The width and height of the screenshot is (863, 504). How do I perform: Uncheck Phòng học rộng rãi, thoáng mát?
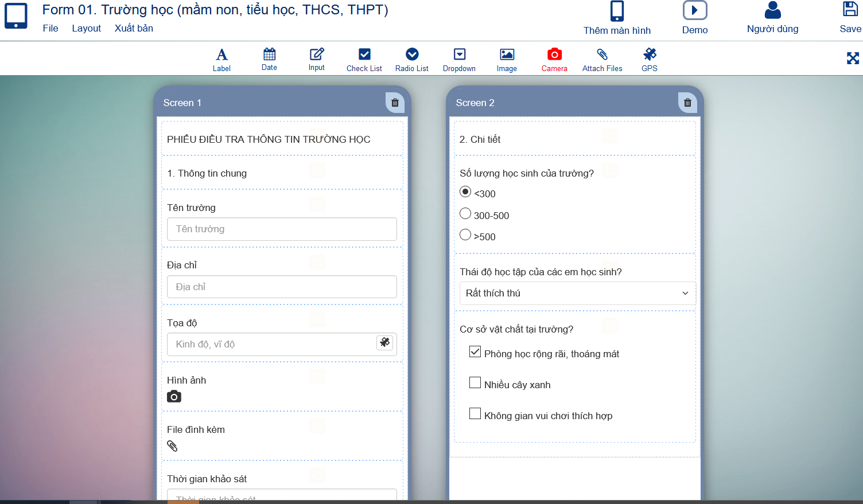click(x=475, y=352)
